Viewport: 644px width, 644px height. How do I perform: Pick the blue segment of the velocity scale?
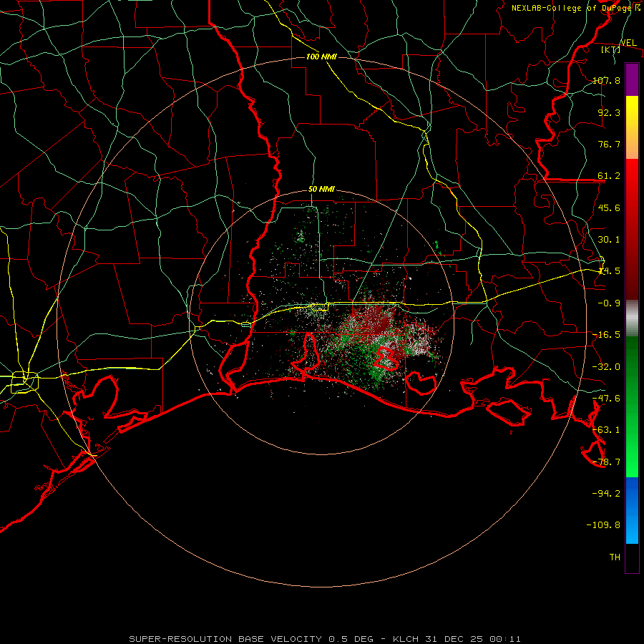click(x=632, y=510)
